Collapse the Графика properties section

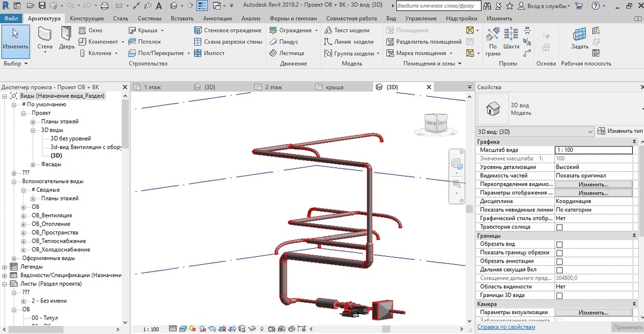[635, 142]
